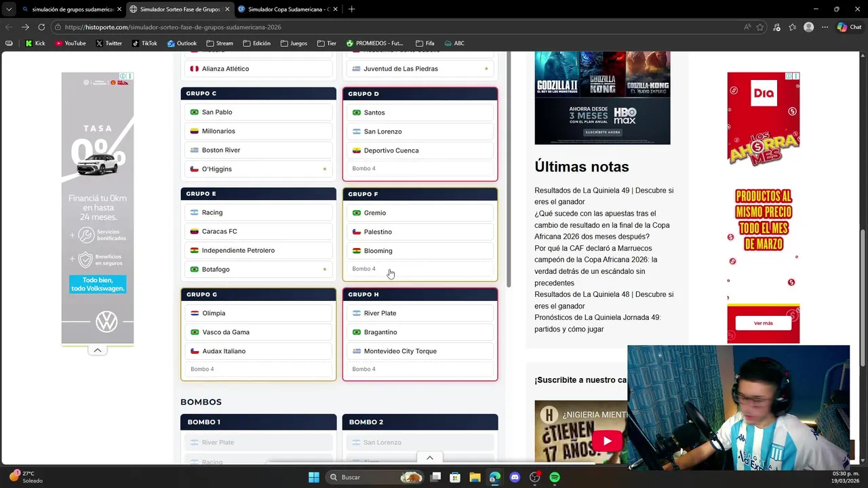Screen dimensions: 868x488
Task: Open Task View on the taskbar
Action: pyautogui.click(x=435, y=477)
